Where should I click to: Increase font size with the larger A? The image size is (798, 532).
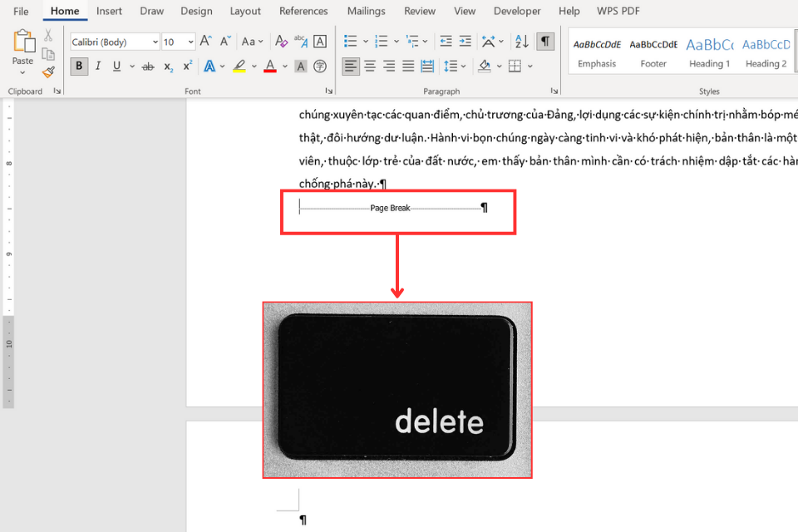pos(205,42)
